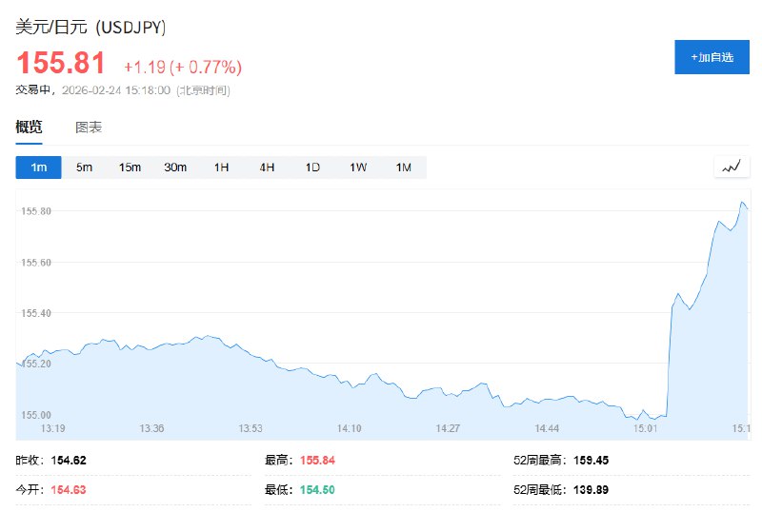Viewport: 762px width, 532px height.
Task: Click the 13:36 time axis label
Action: point(151,428)
